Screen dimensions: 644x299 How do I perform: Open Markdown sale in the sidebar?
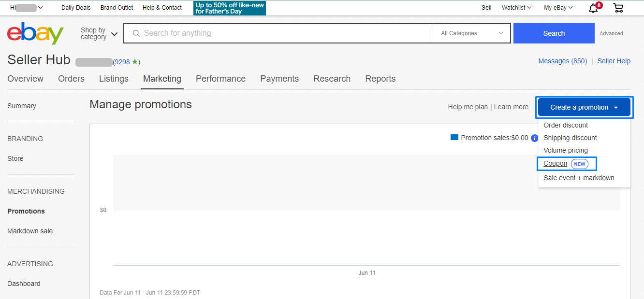coord(30,231)
